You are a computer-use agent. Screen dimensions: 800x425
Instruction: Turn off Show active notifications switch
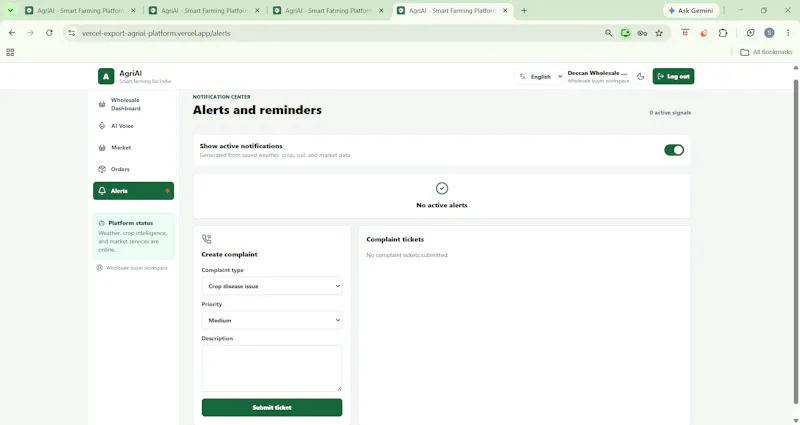(674, 150)
